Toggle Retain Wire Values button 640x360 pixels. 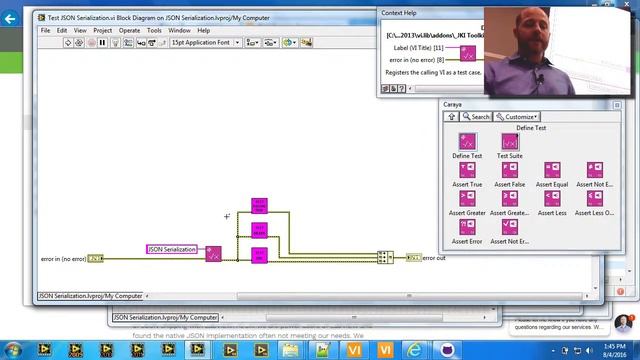pos(128,42)
